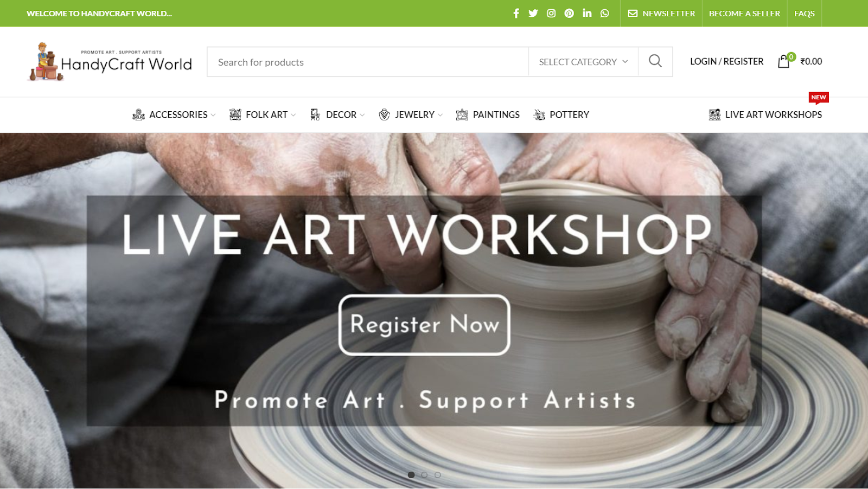Viewport: 868px width, 489px height.
Task: Open the Pinterest social icon
Action: [569, 13]
